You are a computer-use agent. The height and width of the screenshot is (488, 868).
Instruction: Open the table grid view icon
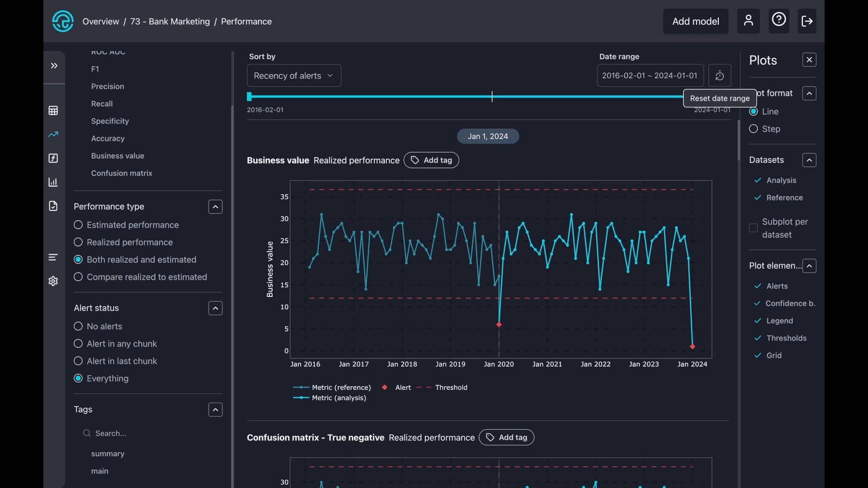point(53,111)
